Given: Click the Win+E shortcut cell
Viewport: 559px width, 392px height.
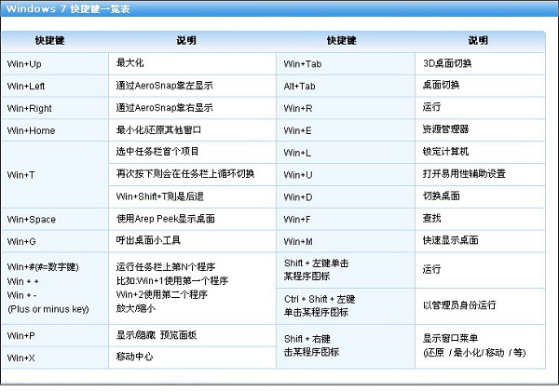Looking at the screenshot, I should 297,130.
